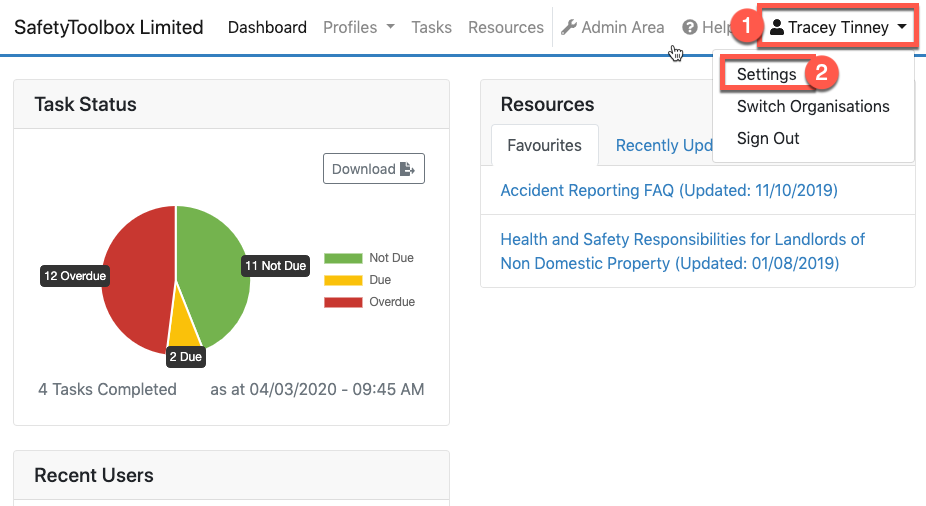The image size is (926, 506).
Task: Click the user profile icon by Tracey Tinney
Action: pyautogui.click(x=776, y=28)
